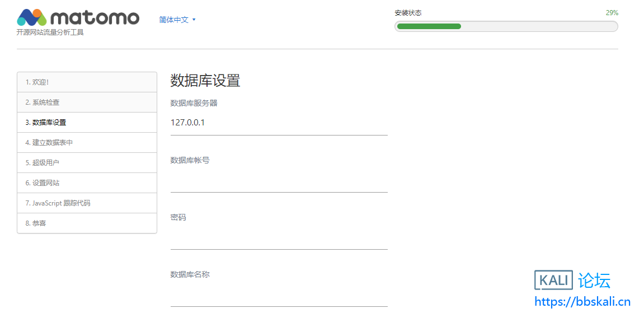
Task: Click the language dropdown arrow
Action: [x=194, y=20]
